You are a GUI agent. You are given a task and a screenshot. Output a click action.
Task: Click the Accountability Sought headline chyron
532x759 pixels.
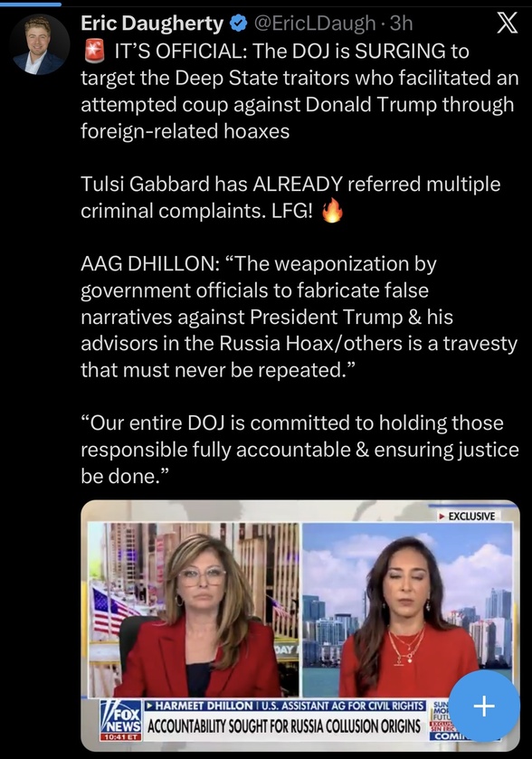pyautogui.click(x=284, y=726)
